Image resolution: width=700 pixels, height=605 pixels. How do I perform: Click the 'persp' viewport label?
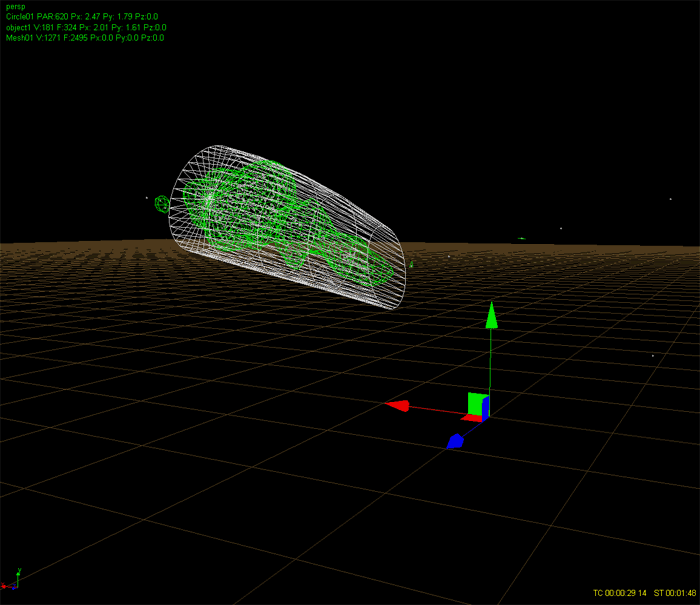16,7
